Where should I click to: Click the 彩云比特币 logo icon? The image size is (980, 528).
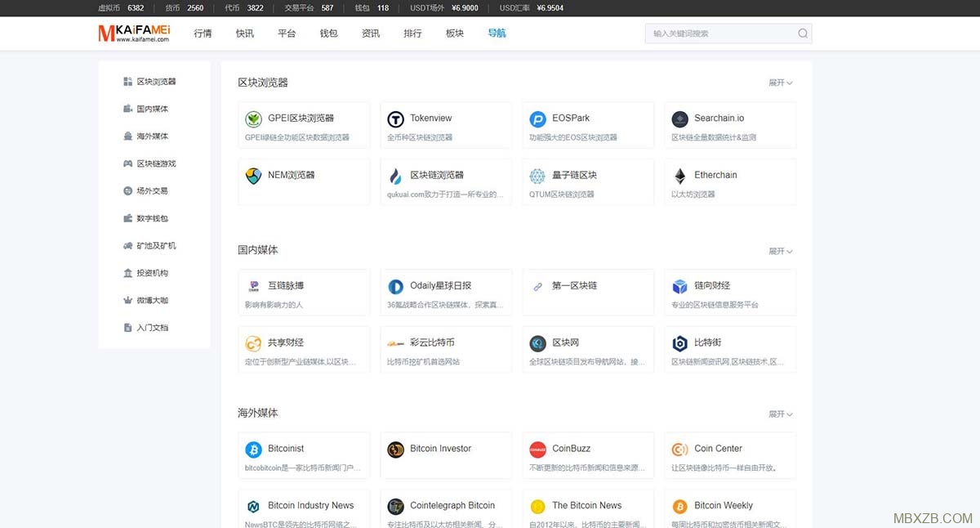pyautogui.click(x=396, y=344)
